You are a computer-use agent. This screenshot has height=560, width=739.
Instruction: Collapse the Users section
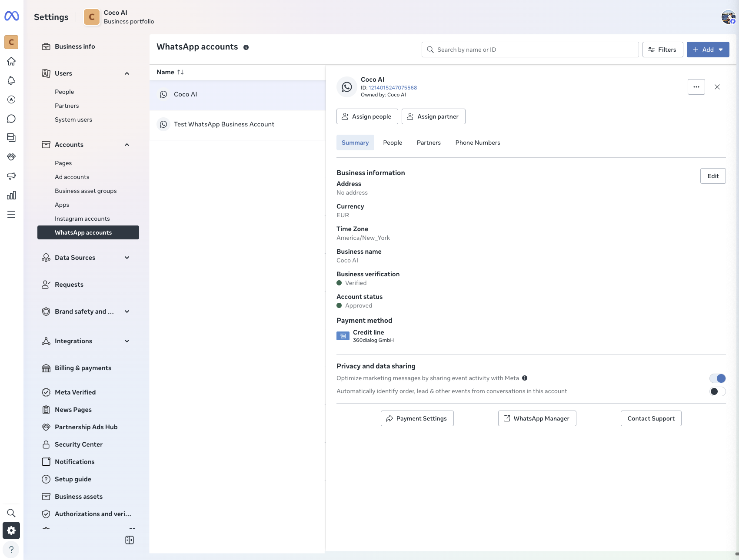point(127,73)
